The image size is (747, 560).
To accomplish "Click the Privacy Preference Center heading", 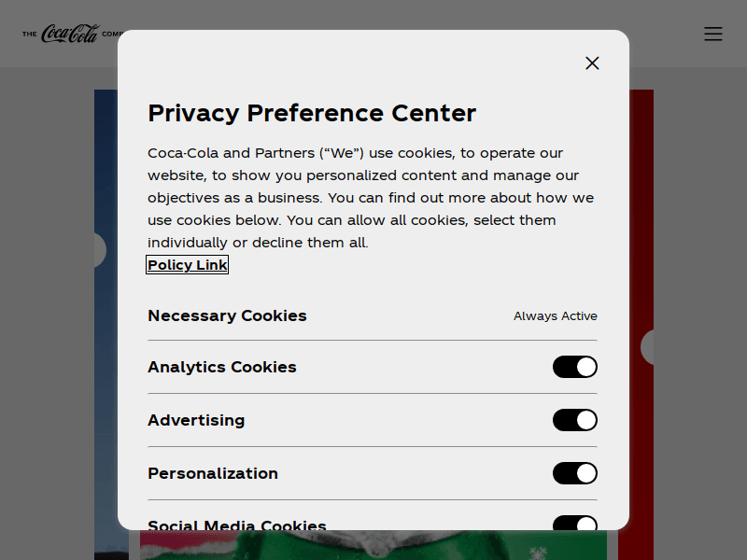I will (312, 113).
